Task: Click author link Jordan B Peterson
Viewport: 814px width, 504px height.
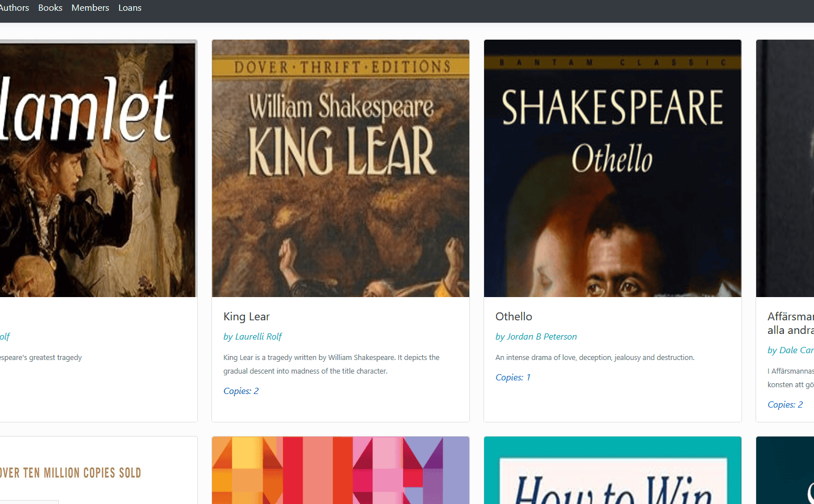Action: [x=536, y=337]
